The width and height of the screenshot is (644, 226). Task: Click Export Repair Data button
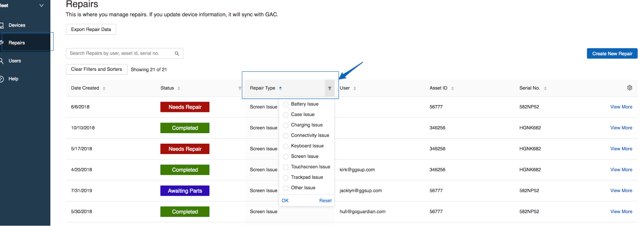pyautogui.click(x=91, y=29)
